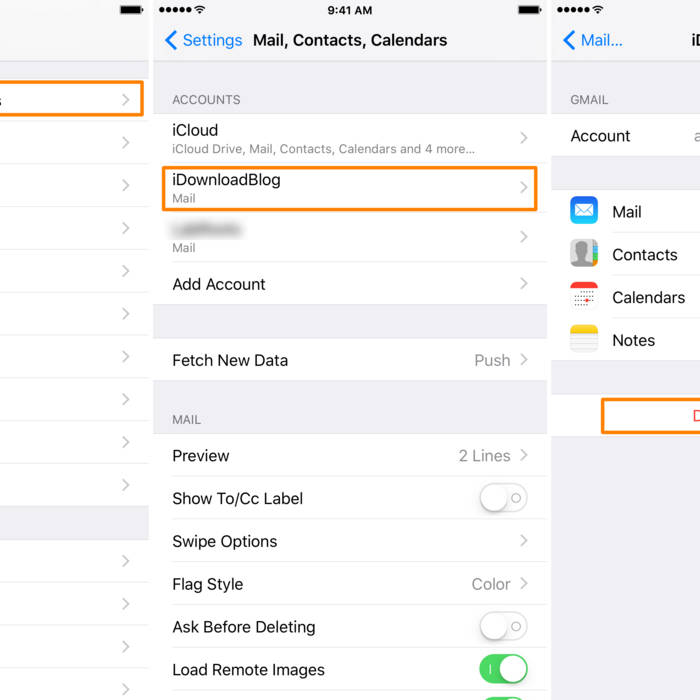
Task: Tap the blue back arrow beside Settings
Action: (x=171, y=40)
